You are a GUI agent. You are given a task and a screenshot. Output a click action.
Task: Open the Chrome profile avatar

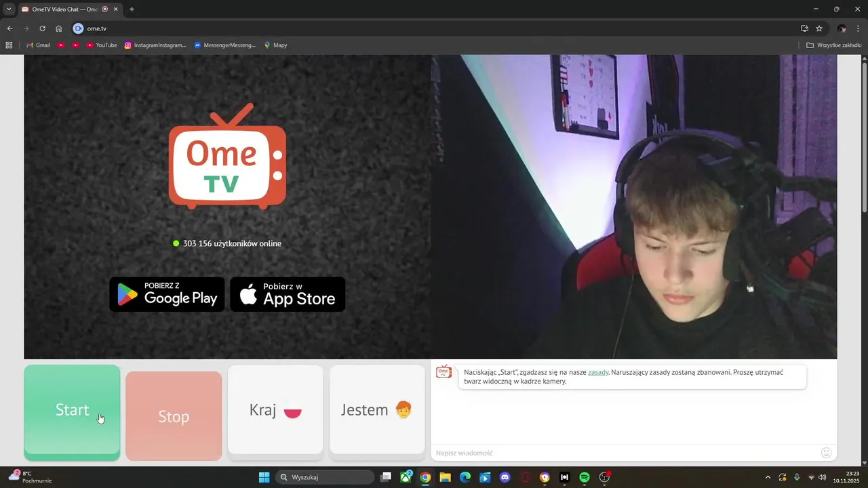tap(842, 28)
